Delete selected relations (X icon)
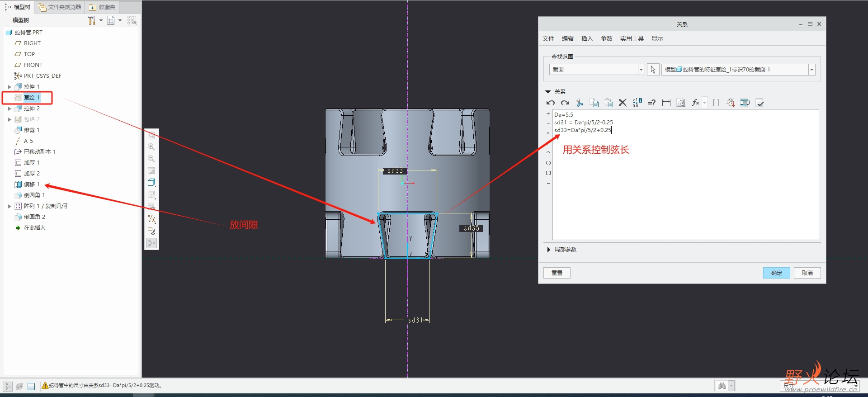 (x=623, y=103)
